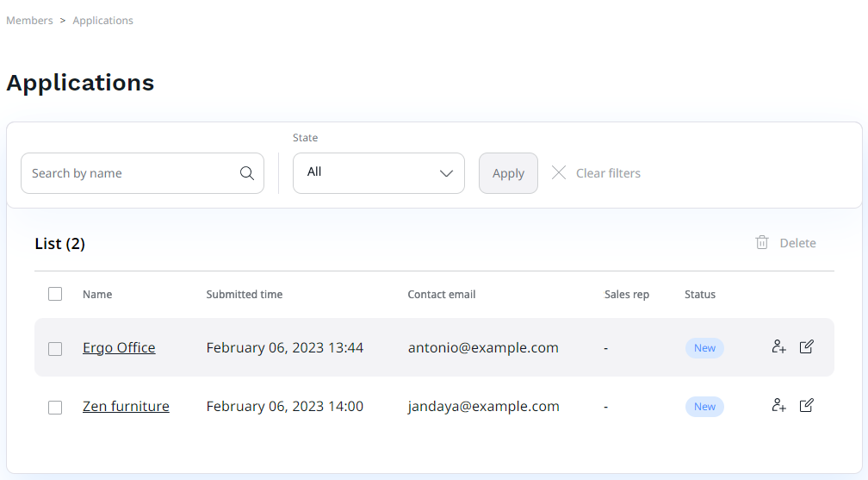Image resolution: width=868 pixels, height=480 pixels.
Task: Check the Ergo Office row checkbox
Action: point(55,349)
